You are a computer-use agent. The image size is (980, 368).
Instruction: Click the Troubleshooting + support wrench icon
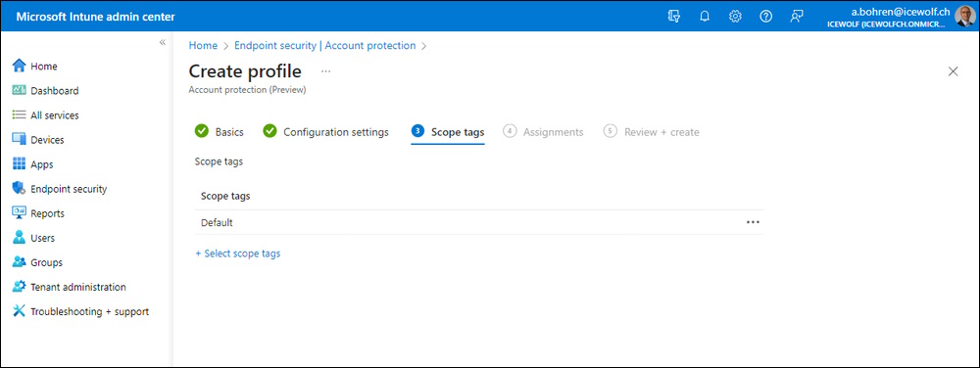19,311
